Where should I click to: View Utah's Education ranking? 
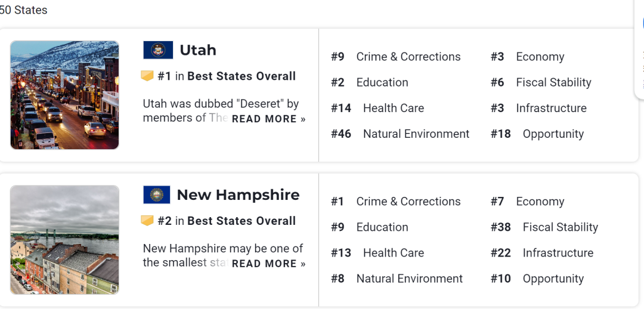click(x=370, y=82)
